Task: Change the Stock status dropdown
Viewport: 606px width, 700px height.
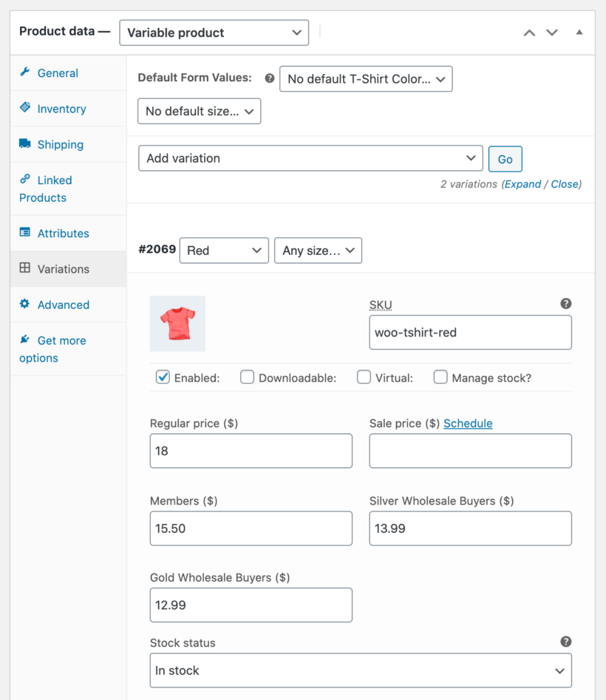Action: pos(361,670)
